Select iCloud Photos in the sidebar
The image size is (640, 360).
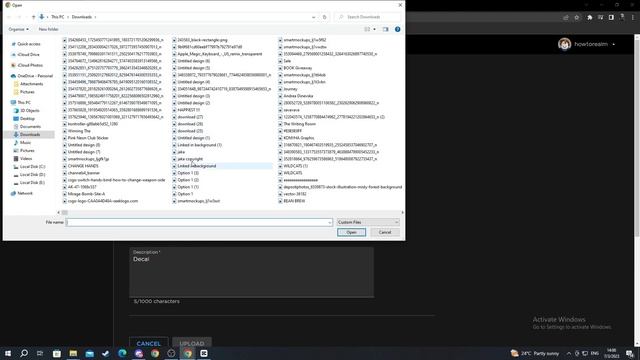tap(30, 65)
